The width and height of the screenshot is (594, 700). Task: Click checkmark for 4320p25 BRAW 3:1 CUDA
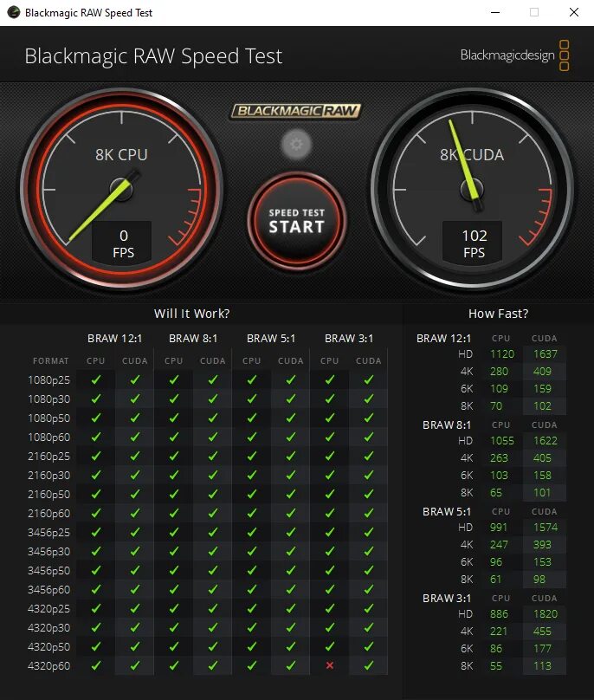[x=369, y=608]
